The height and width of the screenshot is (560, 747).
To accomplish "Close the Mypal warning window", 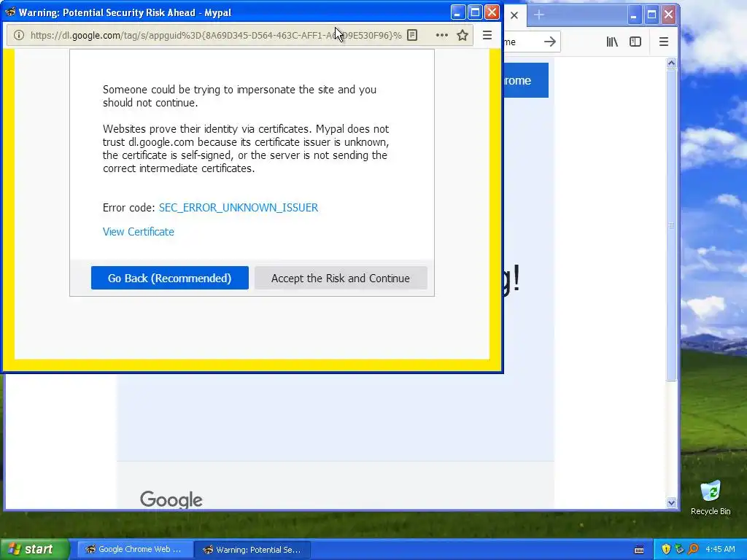I will 492,12.
